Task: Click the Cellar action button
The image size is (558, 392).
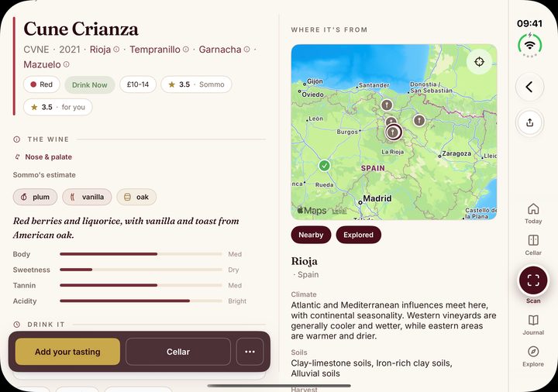Action: (x=178, y=352)
